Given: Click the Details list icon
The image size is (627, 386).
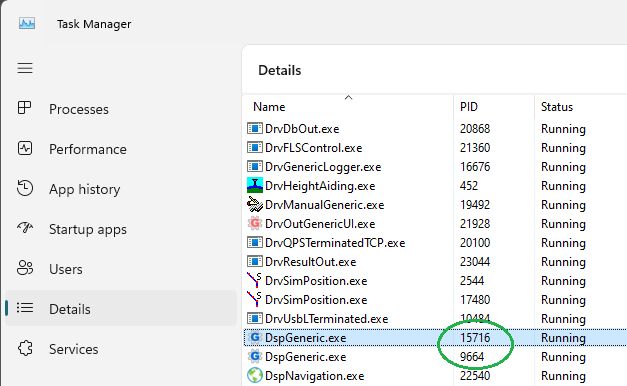Looking at the screenshot, I should [25, 308].
